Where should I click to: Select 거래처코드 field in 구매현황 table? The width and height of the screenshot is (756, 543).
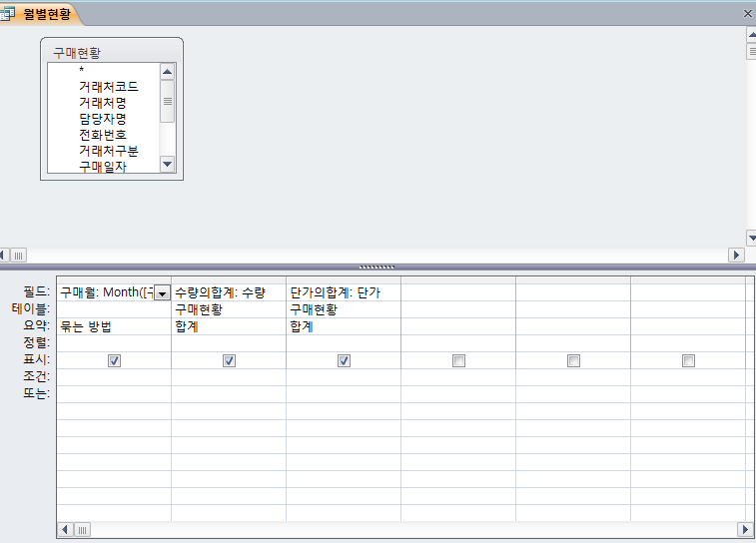coord(108,87)
